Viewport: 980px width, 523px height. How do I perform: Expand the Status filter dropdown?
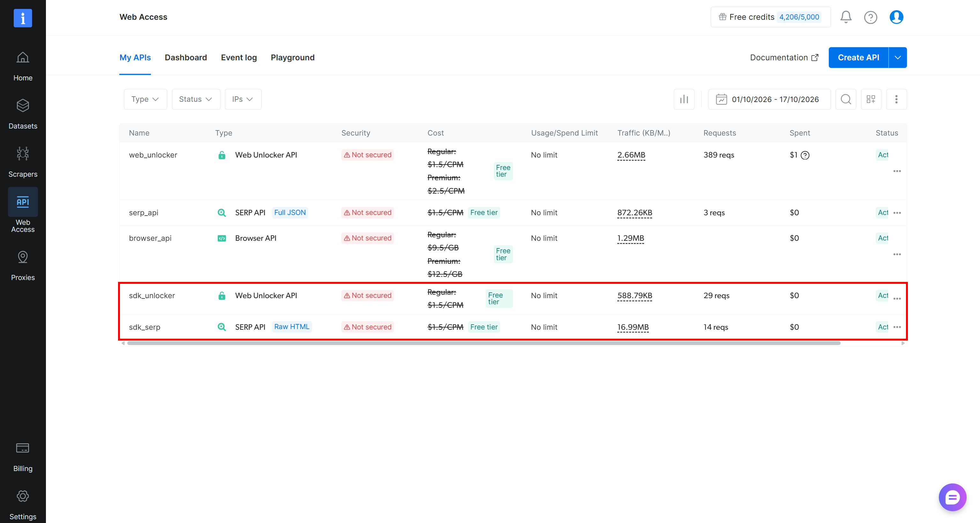tap(196, 99)
